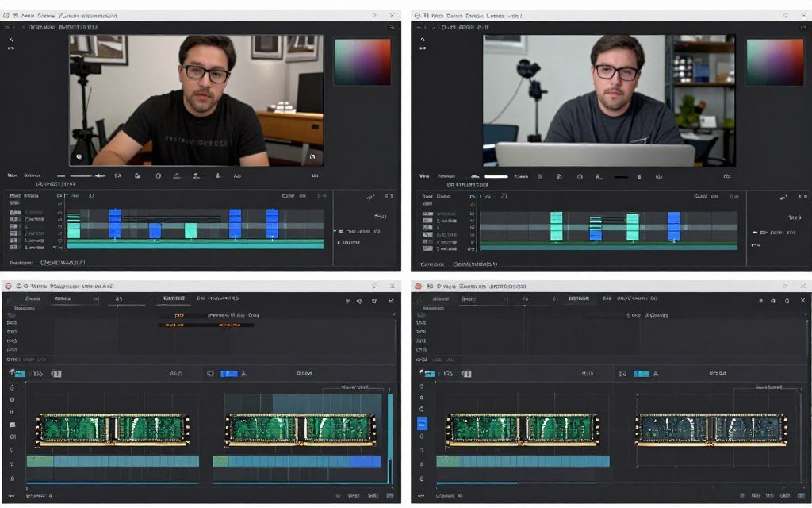Viewport: 812px width, 508px height.
Task: Click the person cutout icon in the toolbar
Action: click(196, 176)
